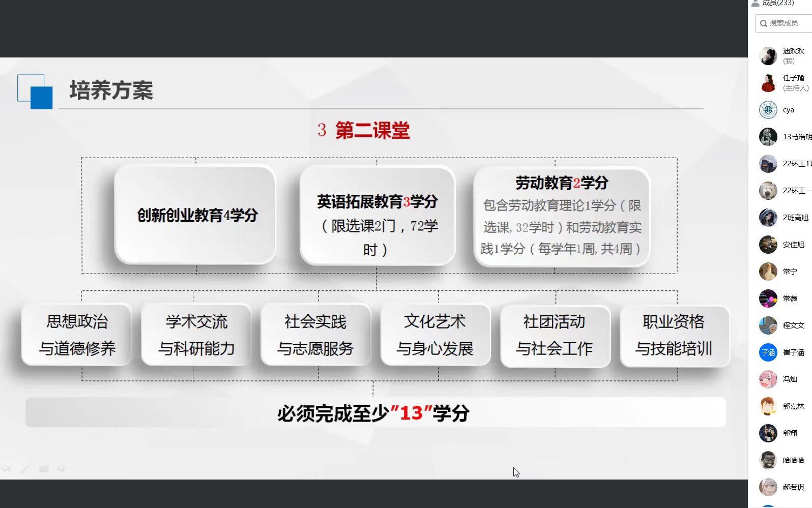
Task: Select member name 程文文
Action: (x=793, y=325)
